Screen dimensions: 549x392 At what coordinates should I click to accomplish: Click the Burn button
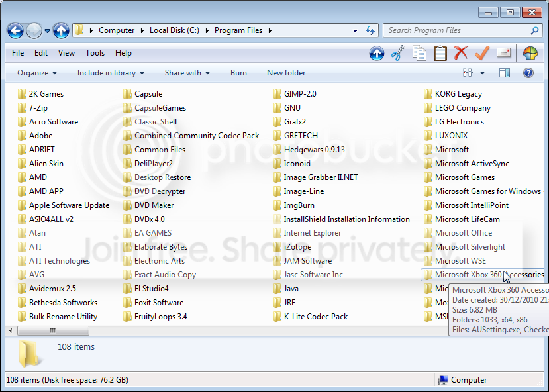tap(238, 73)
